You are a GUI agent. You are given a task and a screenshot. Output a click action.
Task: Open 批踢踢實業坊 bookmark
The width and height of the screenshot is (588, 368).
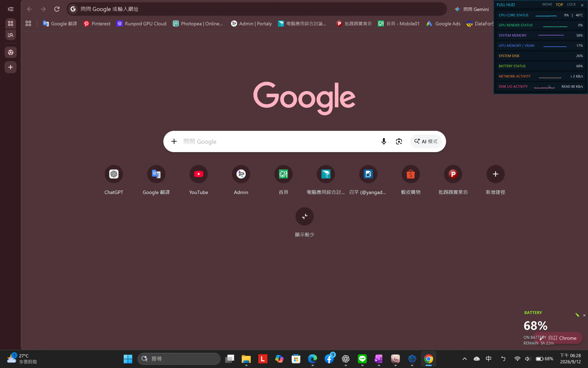(354, 24)
